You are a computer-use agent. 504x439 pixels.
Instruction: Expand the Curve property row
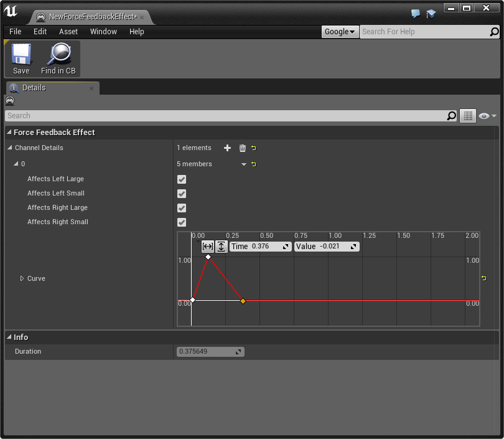coord(22,278)
